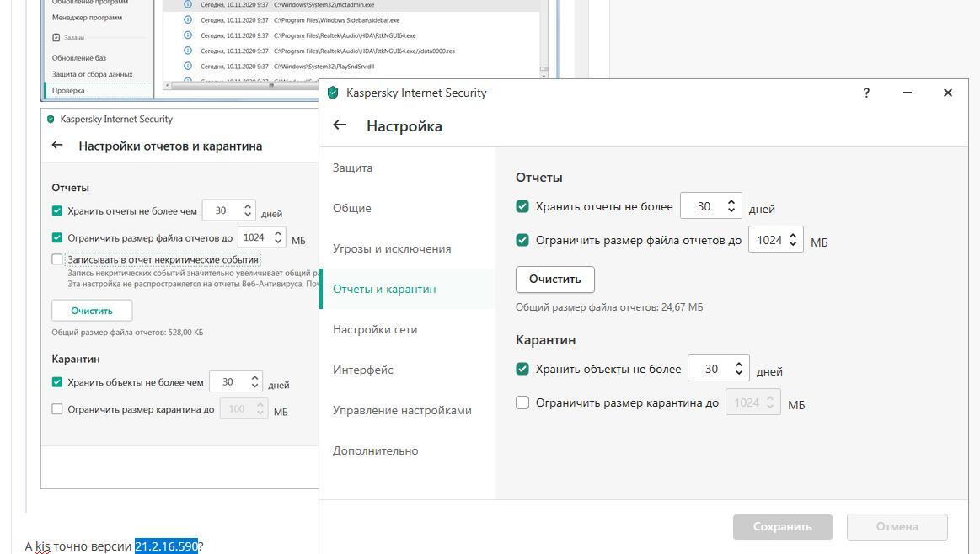The image size is (980, 554).
Task: Adjust report file size 1024 МБ stepper
Action: (792, 240)
